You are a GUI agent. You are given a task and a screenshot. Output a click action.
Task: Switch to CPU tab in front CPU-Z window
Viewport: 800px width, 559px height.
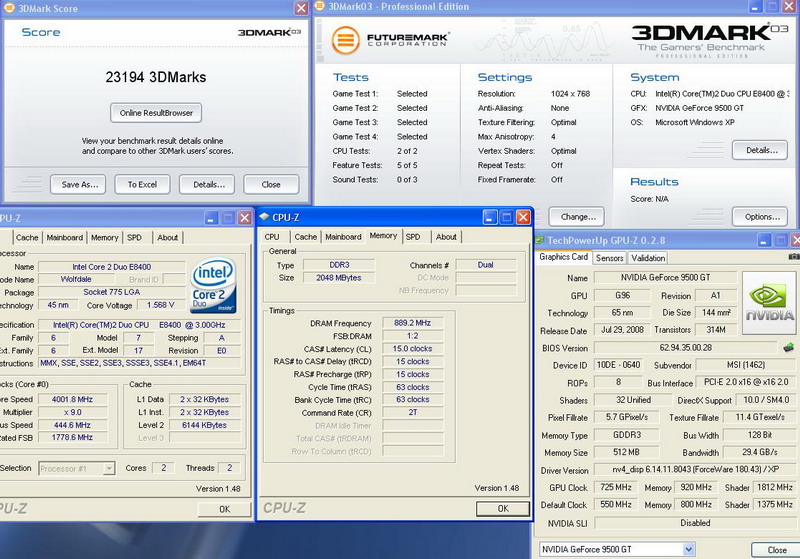[x=272, y=237]
